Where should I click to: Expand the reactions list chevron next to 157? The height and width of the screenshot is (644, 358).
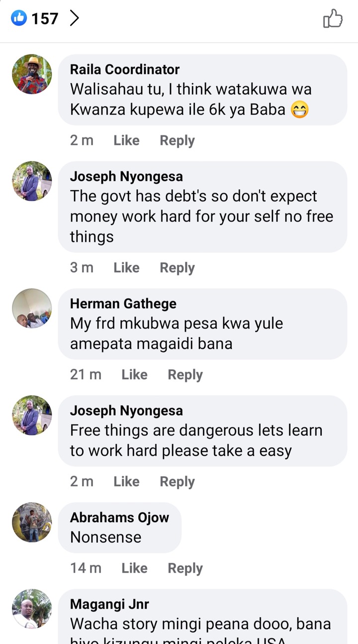click(x=74, y=19)
